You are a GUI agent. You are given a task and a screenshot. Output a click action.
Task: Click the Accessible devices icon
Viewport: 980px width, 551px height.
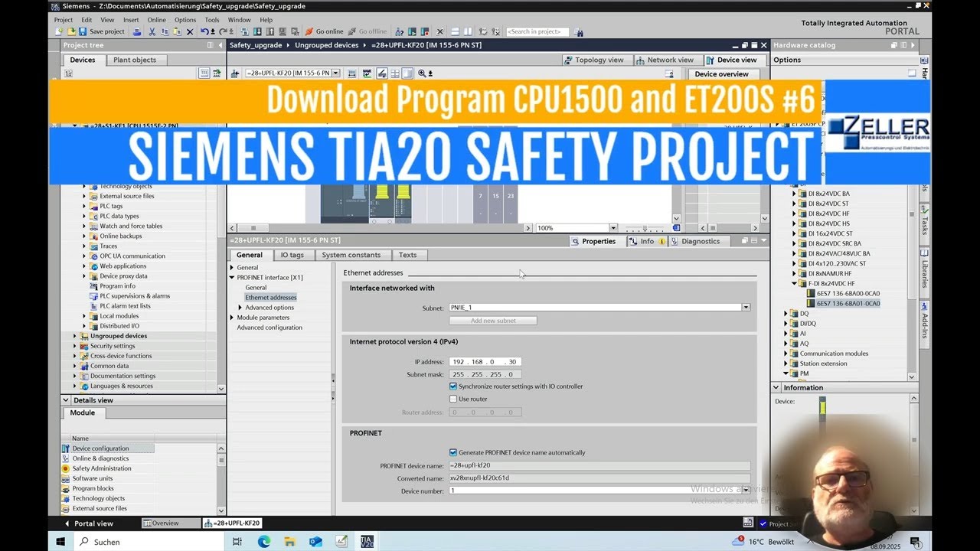(400, 31)
